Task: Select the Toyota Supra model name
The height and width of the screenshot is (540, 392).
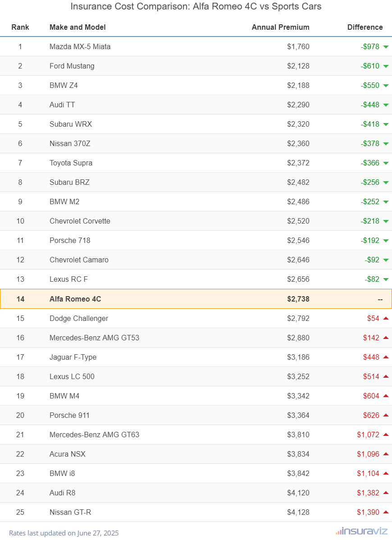Action: pyautogui.click(x=71, y=163)
